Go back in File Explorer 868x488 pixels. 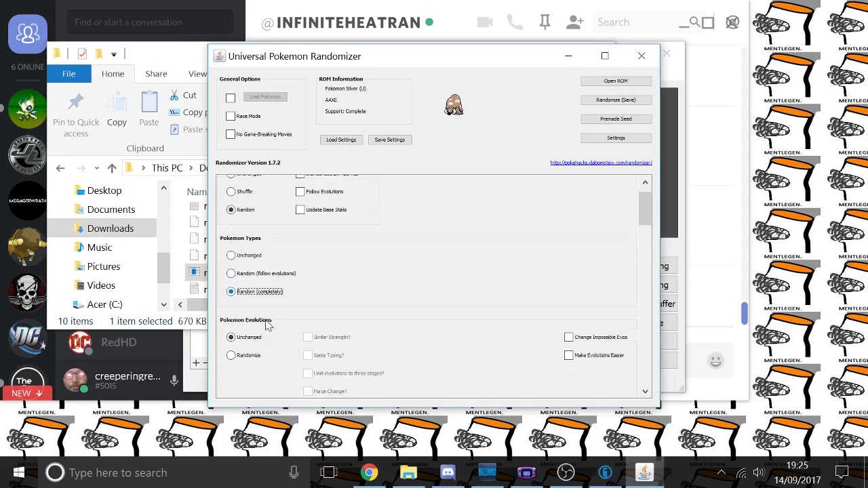(x=60, y=168)
